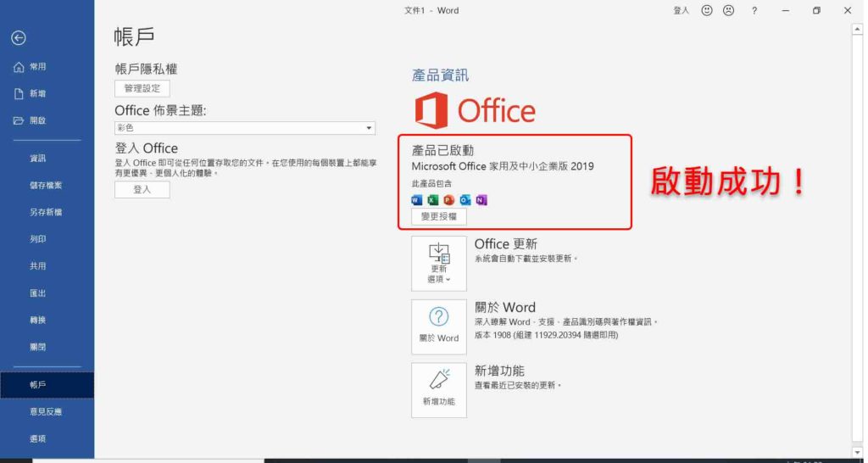Minimize the Word window
Screen dimensions: 868x463
(786, 10)
